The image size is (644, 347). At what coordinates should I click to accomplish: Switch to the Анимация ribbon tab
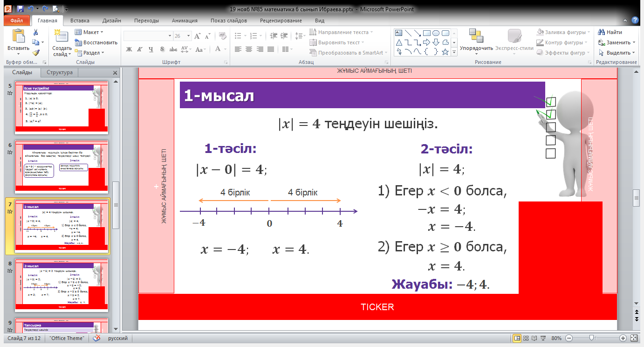[184, 21]
